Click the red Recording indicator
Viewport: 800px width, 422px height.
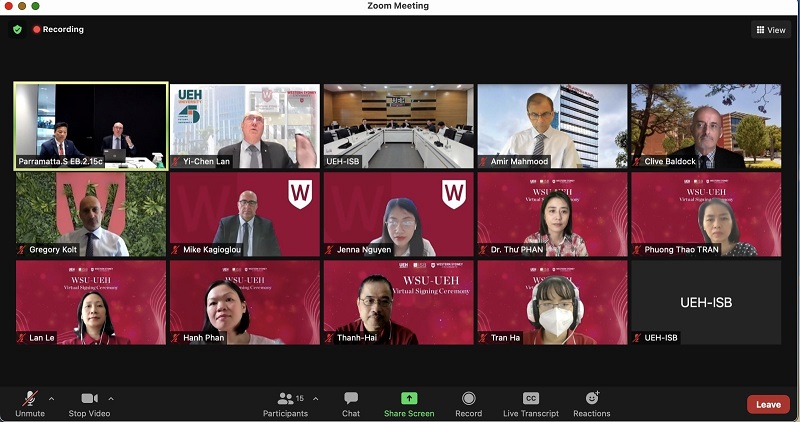[58, 30]
